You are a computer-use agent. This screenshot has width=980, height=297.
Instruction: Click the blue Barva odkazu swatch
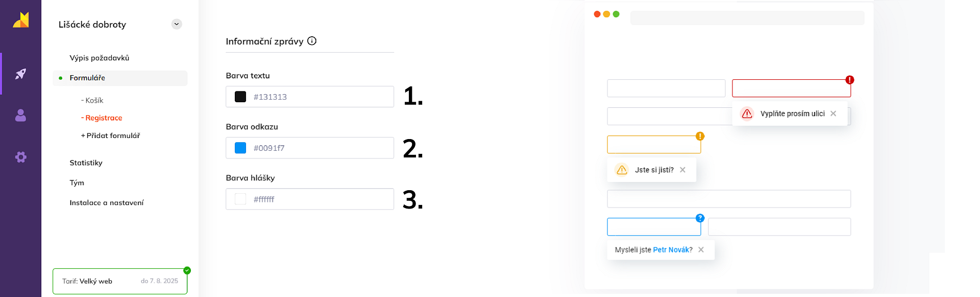(x=240, y=148)
